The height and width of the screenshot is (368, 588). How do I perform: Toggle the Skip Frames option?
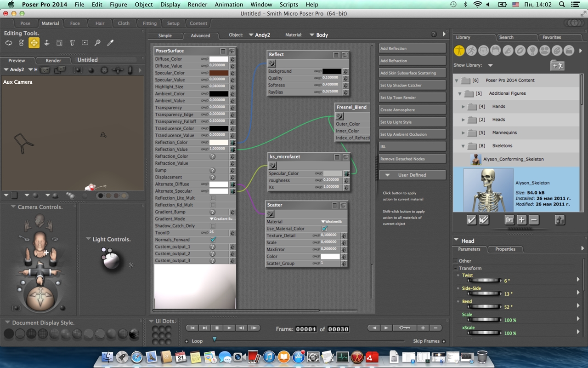[x=444, y=341]
